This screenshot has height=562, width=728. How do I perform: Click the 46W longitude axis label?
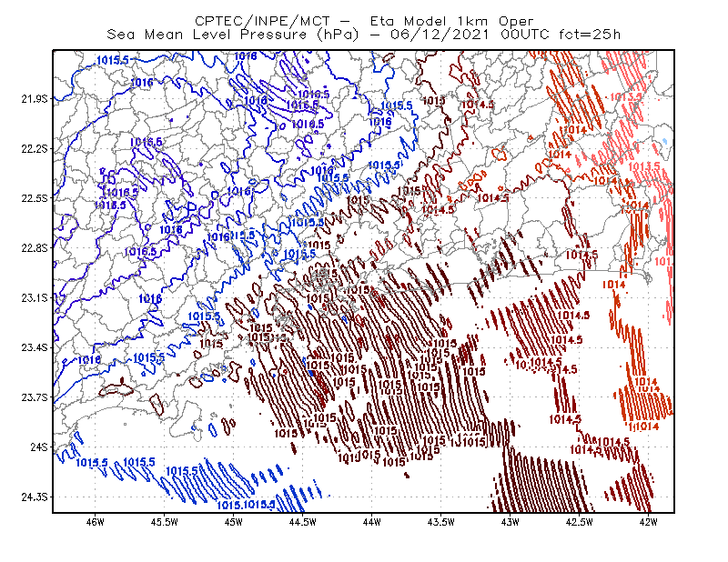click(x=96, y=522)
